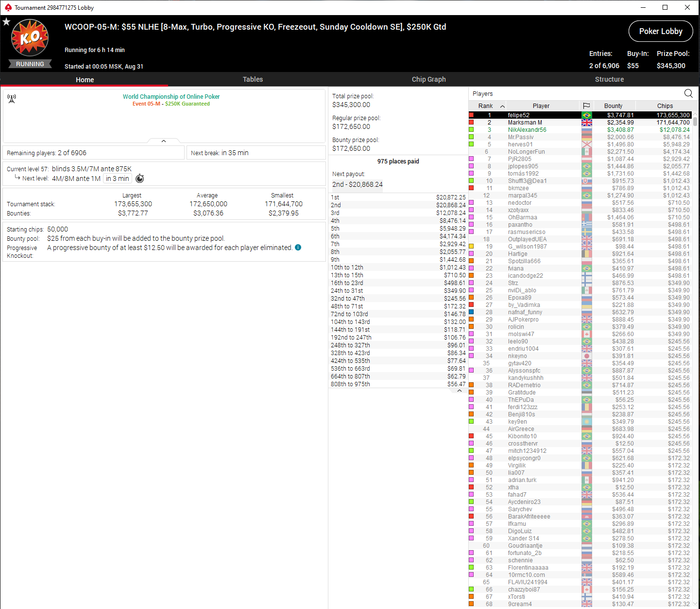Click the 'Remaining players: 2 of 6906' text
700x609 pixels.
[46, 153]
